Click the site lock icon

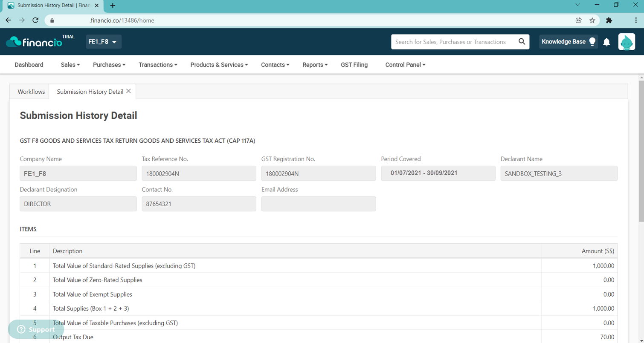click(x=52, y=20)
